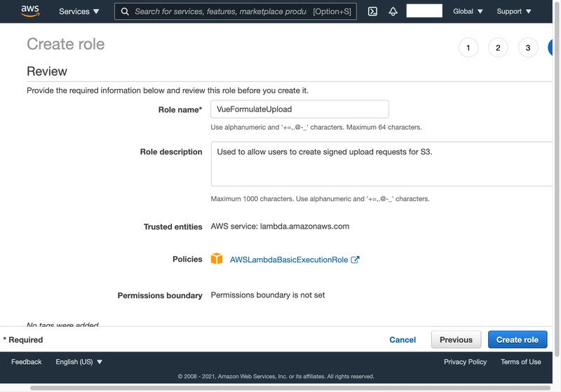Go to wizard step 2
Viewport: 561px width, 392px height.
click(498, 48)
